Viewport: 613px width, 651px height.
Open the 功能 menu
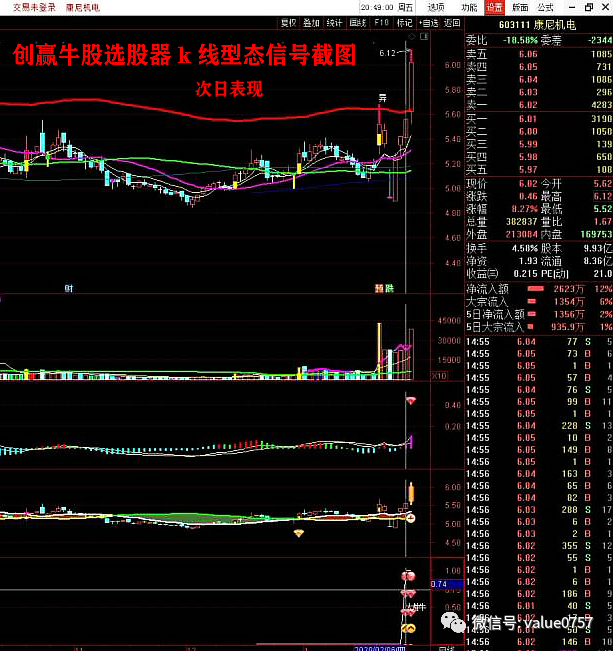(469, 7)
